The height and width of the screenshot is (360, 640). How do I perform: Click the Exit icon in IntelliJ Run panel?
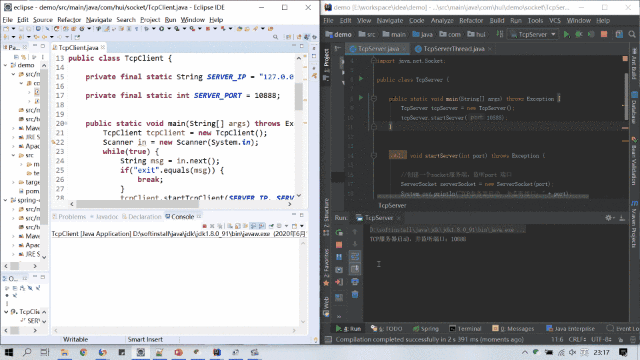click(339, 282)
